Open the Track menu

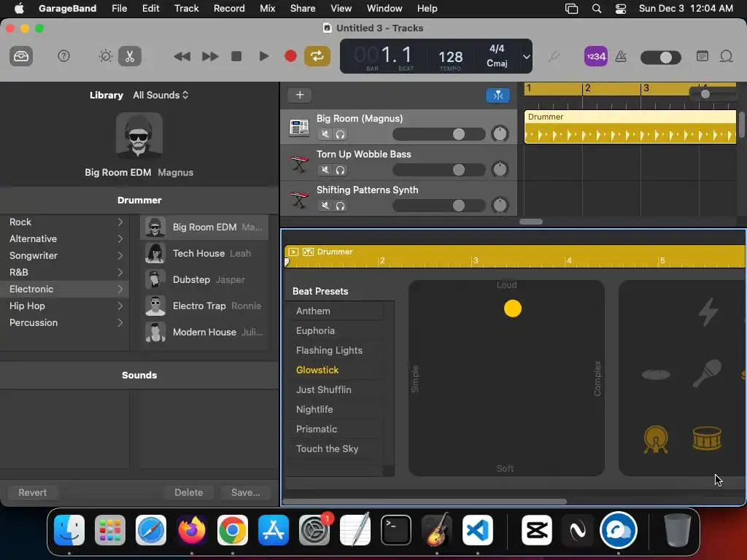pyautogui.click(x=186, y=8)
